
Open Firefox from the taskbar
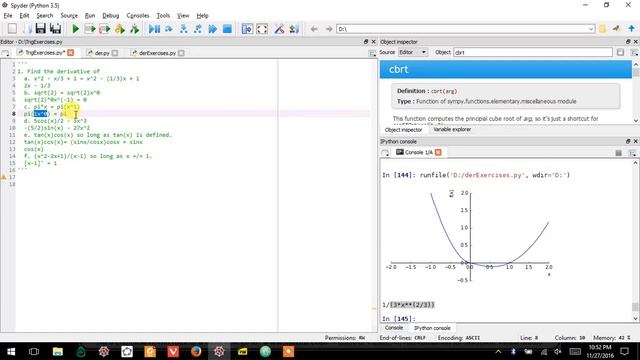[196, 351]
